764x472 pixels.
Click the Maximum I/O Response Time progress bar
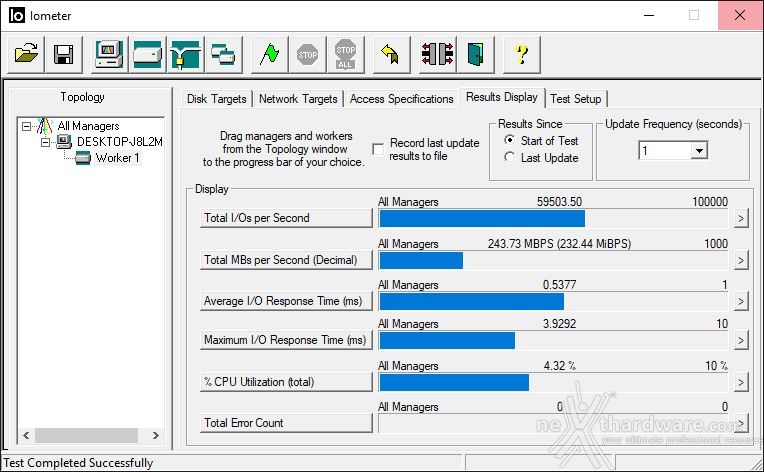pyautogui.click(x=554, y=340)
